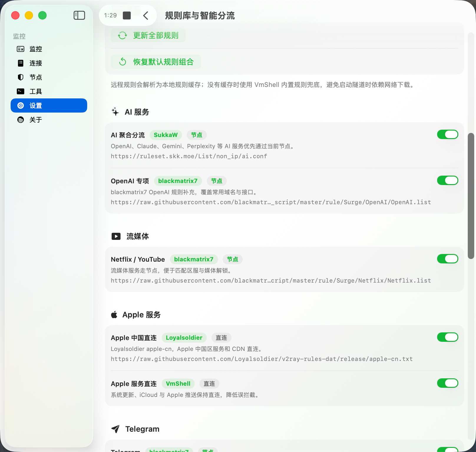Click the vertical scrollbar thumb
Image resolution: width=476 pixels, height=452 pixels.
pos(471,196)
